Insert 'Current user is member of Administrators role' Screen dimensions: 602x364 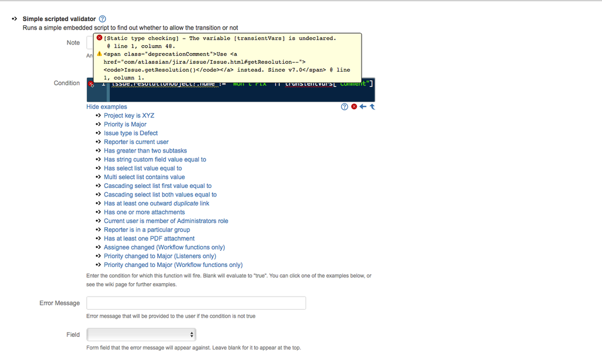(x=166, y=221)
